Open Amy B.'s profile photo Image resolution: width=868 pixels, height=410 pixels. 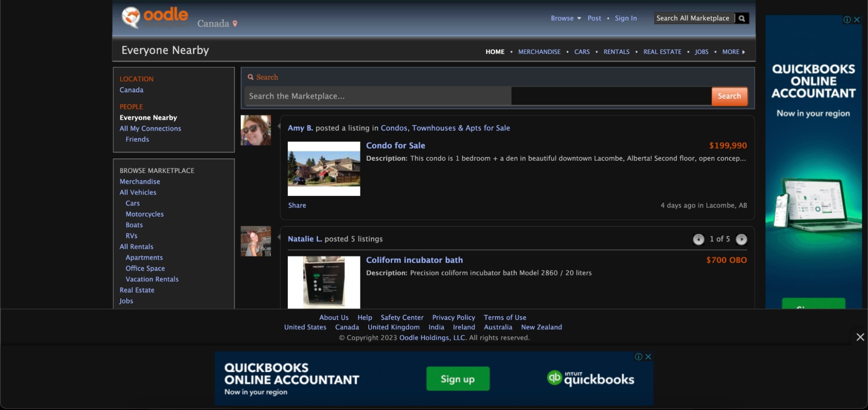click(x=256, y=130)
